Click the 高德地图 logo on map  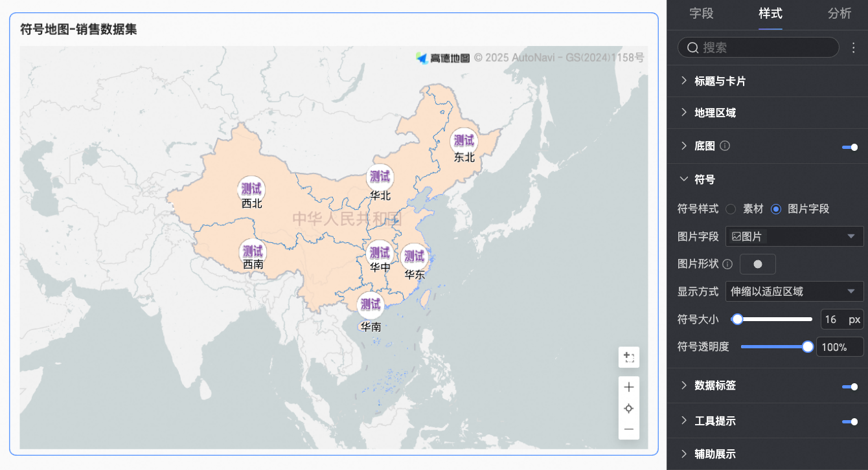pyautogui.click(x=443, y=58)
